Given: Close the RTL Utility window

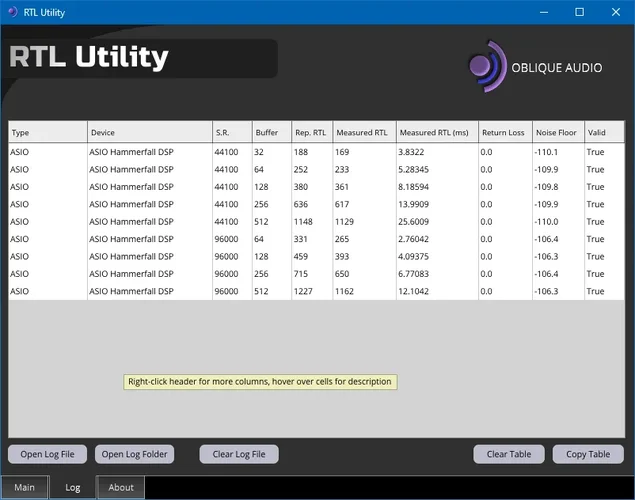Looking at the screenshot, I should pos(616,12).
